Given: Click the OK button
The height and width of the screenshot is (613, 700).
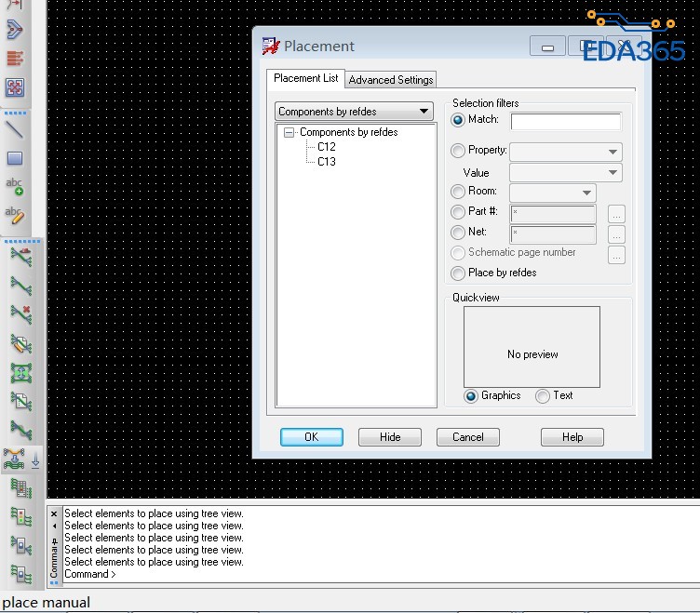Looking at the screenshot, I should (x=312, y=437).
